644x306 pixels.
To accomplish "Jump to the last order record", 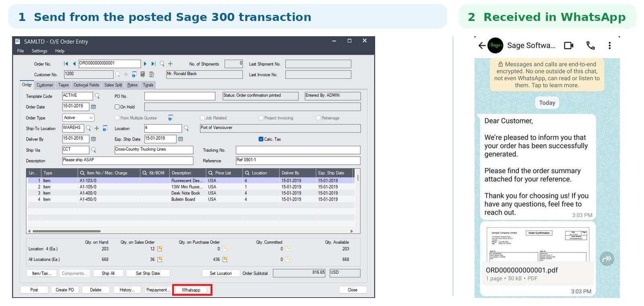I will [153, 64].
